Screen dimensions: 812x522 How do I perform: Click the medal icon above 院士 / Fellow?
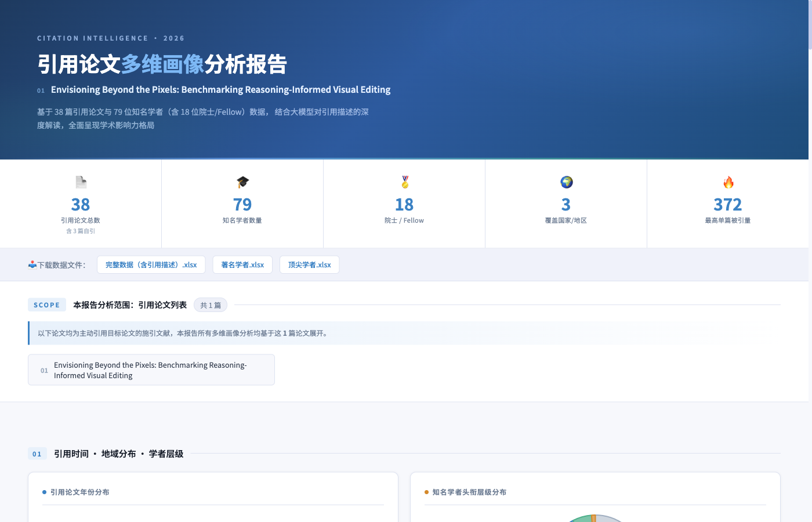coord(404,182)
